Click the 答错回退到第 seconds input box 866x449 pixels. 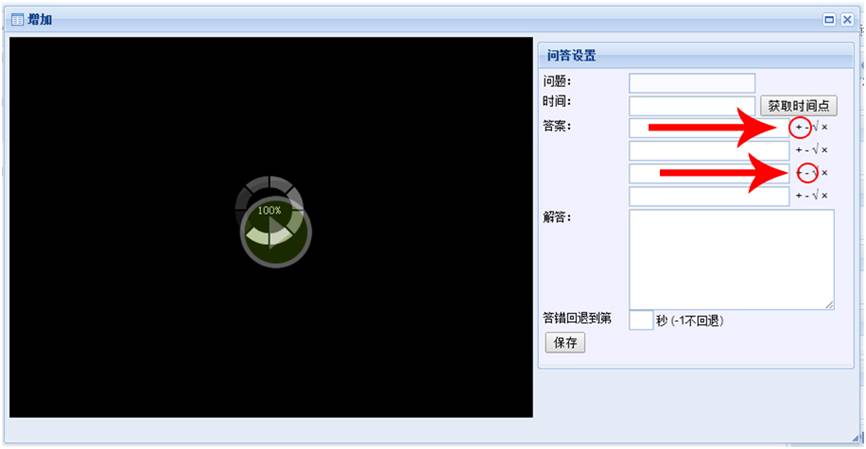[x=641, y=321]
